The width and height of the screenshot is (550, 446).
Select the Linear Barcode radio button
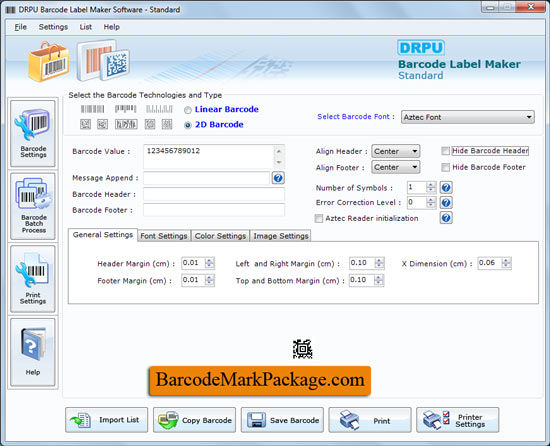click(188, 110)
